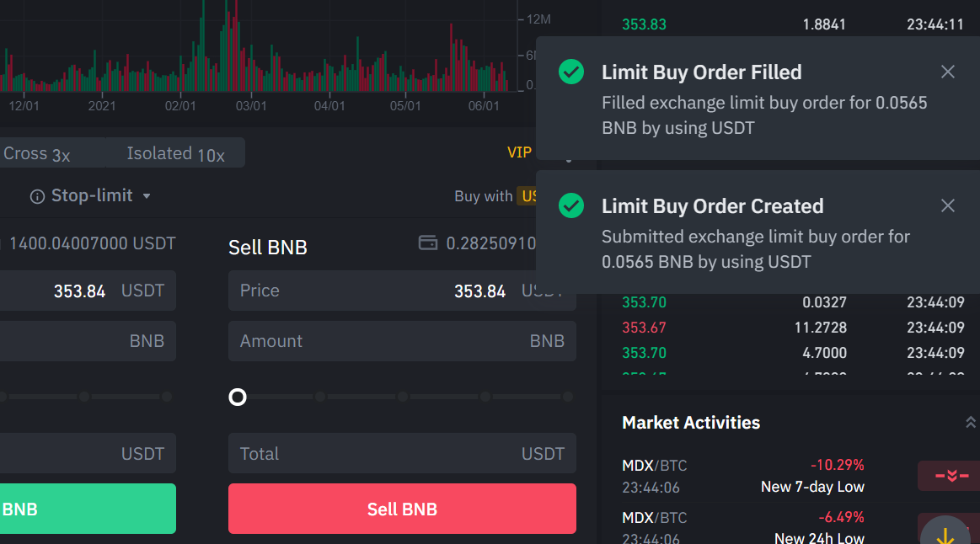This screenshot has width=980, height=544.
Task: Click the Sell BNB Price field
Action: (x=371, y=291)
